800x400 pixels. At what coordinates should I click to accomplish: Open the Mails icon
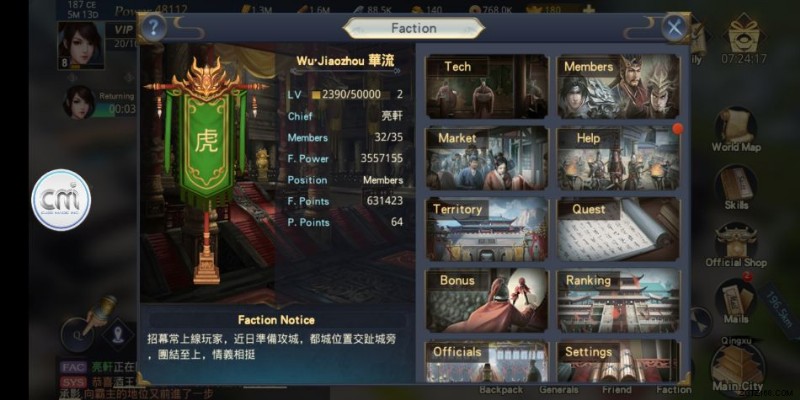(736, 301)
